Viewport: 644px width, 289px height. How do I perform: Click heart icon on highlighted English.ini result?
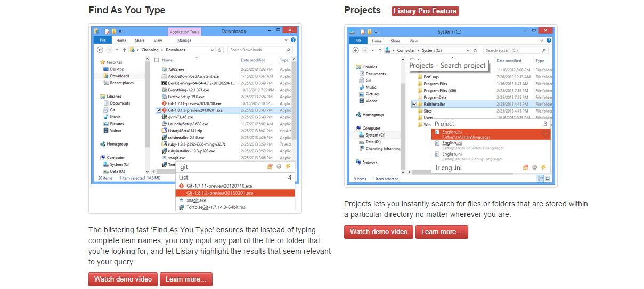(x=545, y=134)
